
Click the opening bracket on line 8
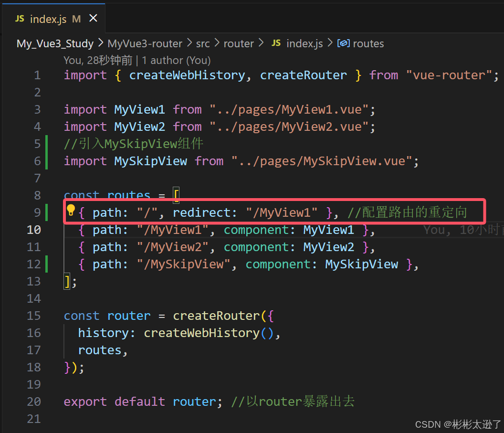176,195
